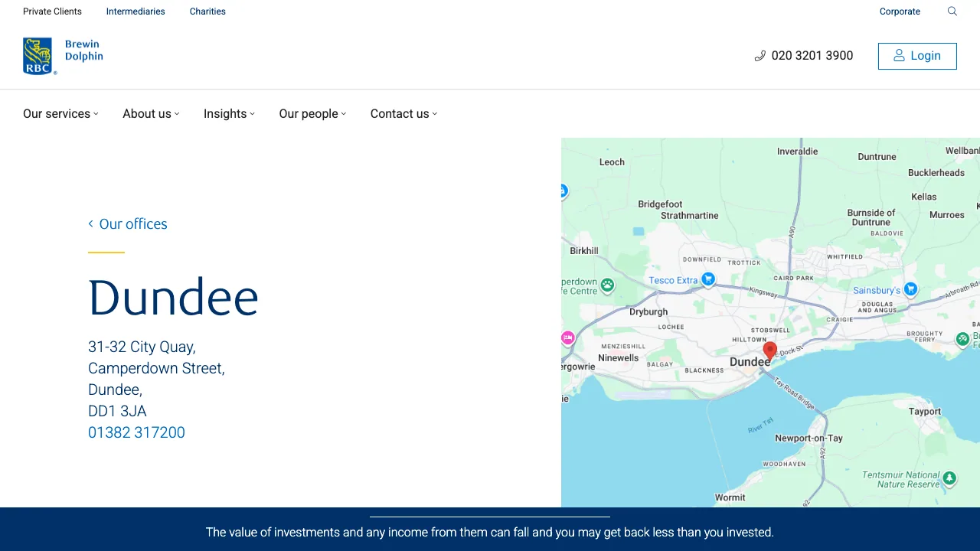This screenshot has width=980, height=551.
Task: Call the office via the 01382 317200 link
Action: 136,432
